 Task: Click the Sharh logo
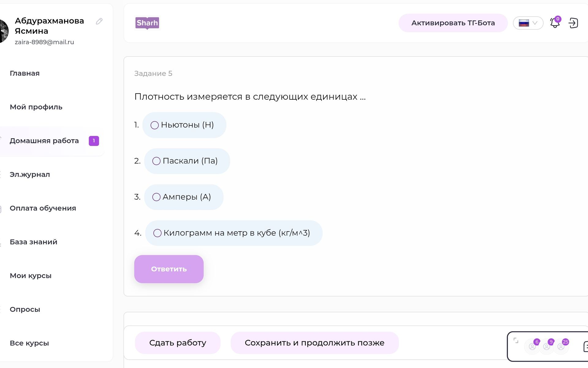147,23
